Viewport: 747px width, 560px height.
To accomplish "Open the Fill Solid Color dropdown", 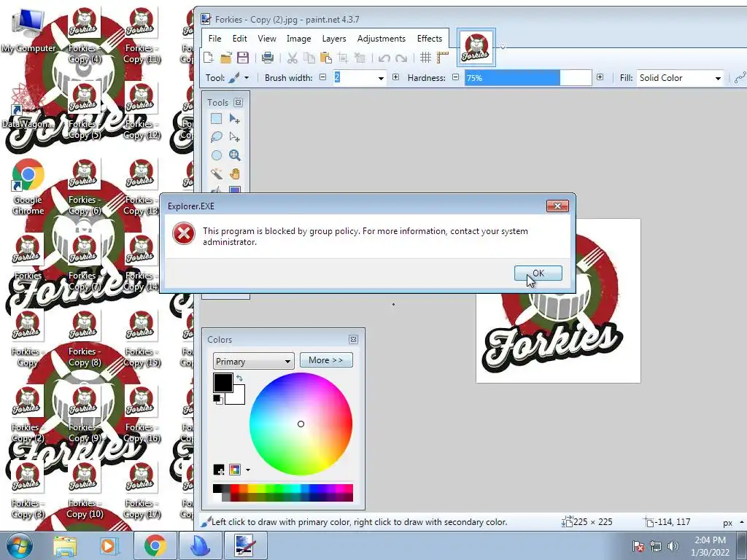I will pyautogui.click(x=680, y=78).
